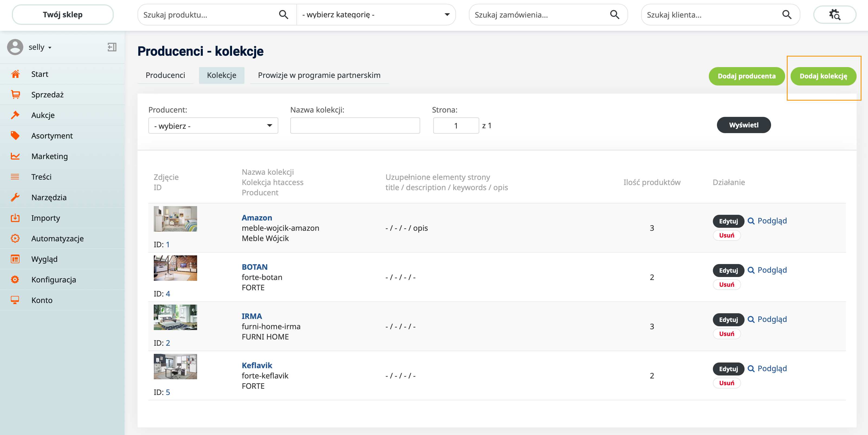This screenshot has height=435, width=868.
Task: Switch to the Producenci tab
Action: click(x=165, y=75)
